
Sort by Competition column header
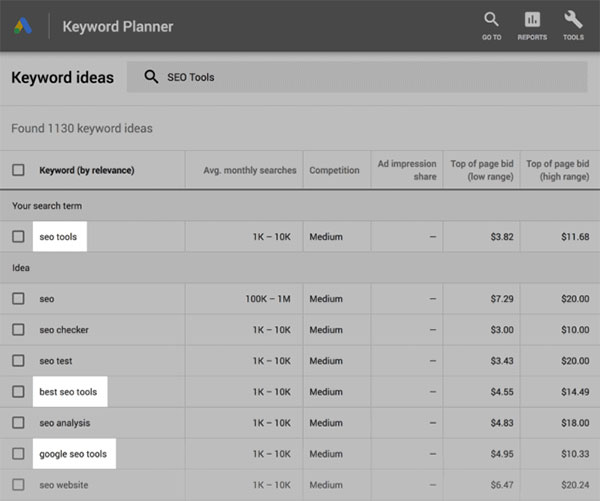[x=334, y=170]
